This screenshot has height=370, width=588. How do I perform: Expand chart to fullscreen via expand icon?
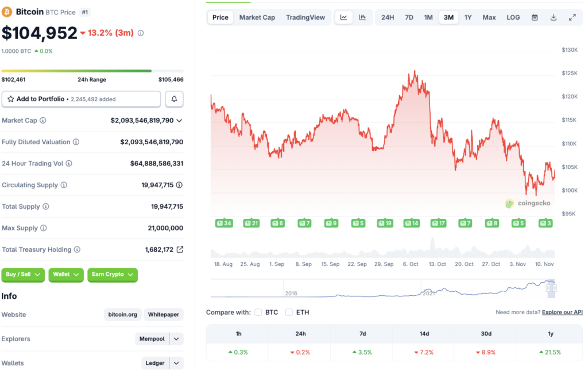click(x=572, y=17)
